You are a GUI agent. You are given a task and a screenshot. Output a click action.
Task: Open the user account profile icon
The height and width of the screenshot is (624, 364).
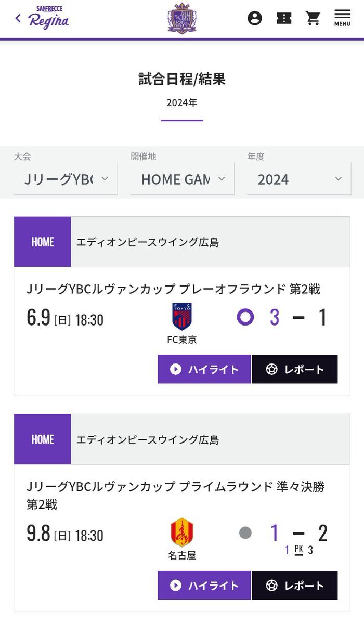click(x=254, y=19)
